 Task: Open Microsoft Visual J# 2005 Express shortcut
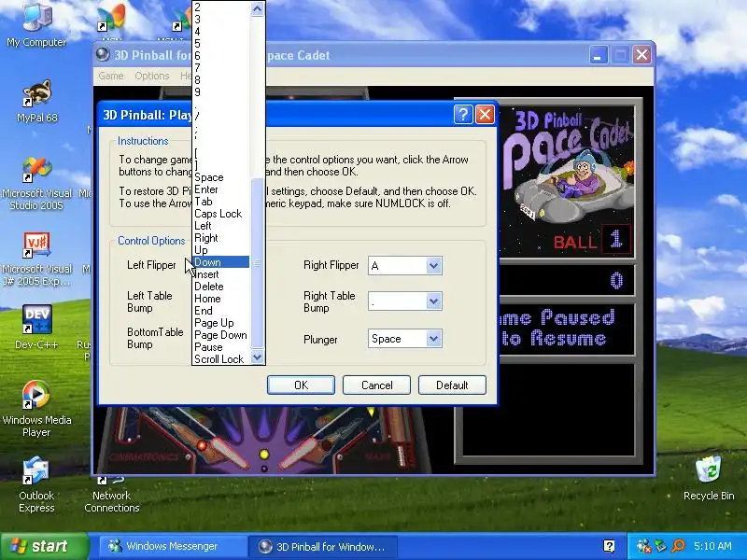pos(36,260)
